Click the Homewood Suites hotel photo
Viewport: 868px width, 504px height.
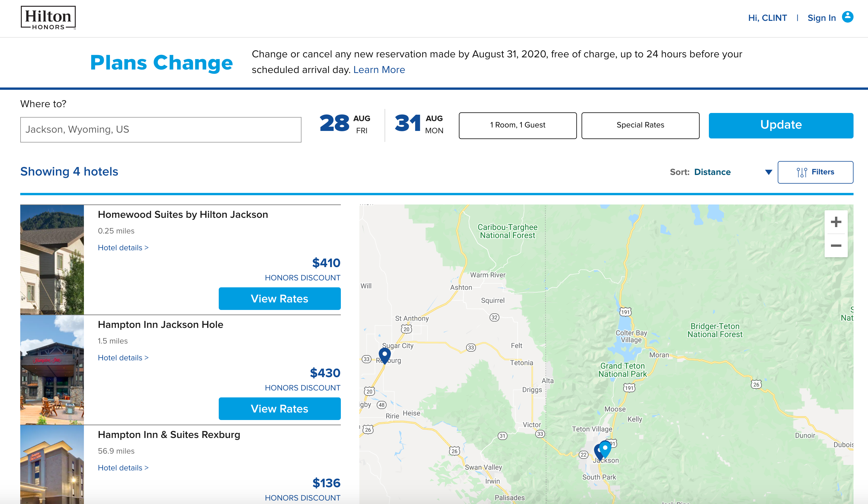pos(52,259)
